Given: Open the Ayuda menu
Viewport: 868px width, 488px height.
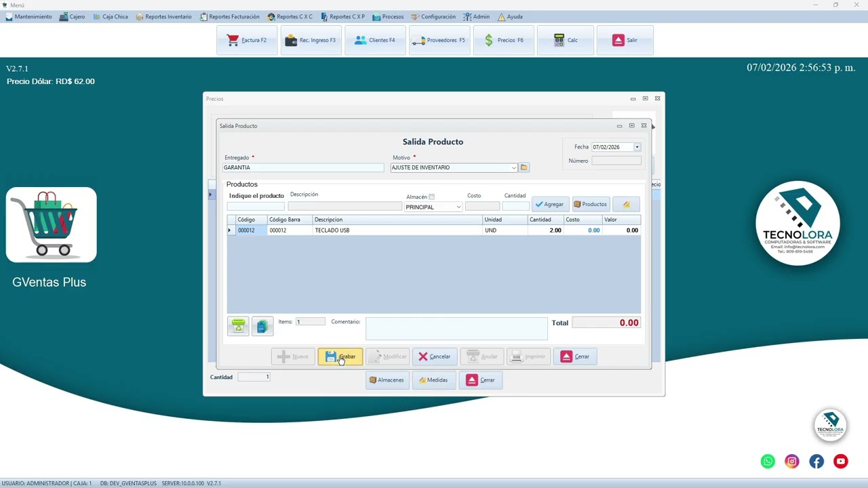Looking at the screenshot, I should pyautogui.click(x=510, y=16).
